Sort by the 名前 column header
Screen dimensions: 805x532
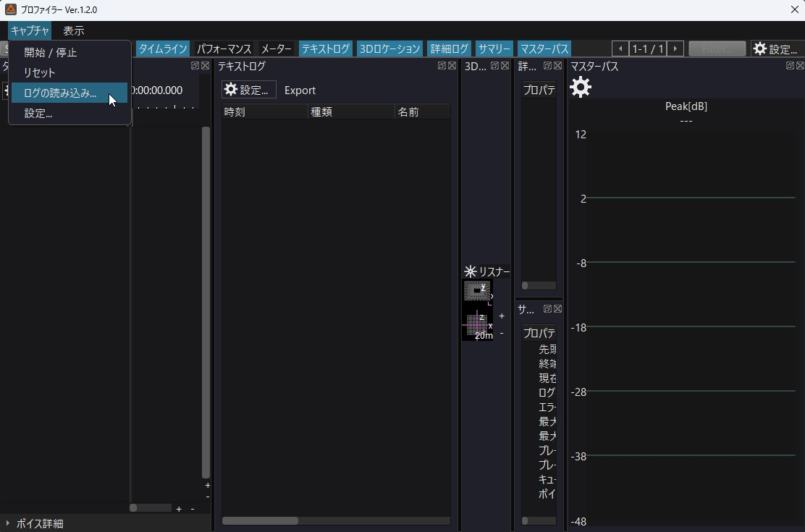[423, 112]
